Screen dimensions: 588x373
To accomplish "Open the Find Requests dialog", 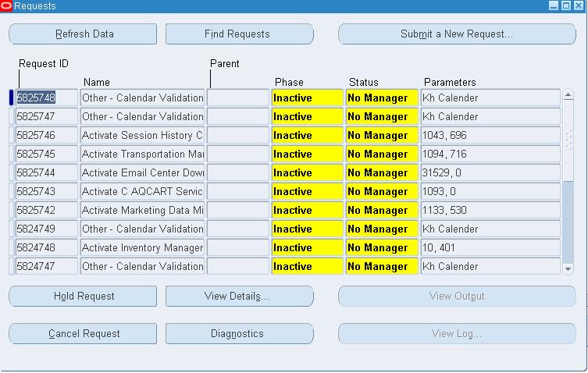I will point(239,34).
